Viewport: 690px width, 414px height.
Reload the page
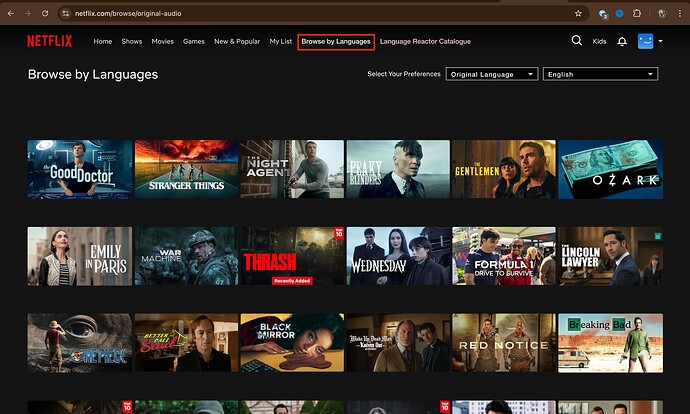45,14
